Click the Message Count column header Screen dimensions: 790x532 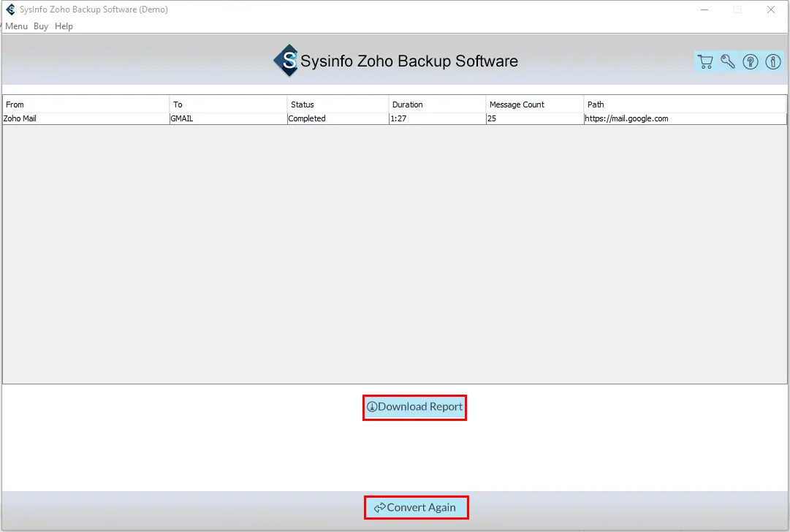point(535,104)
